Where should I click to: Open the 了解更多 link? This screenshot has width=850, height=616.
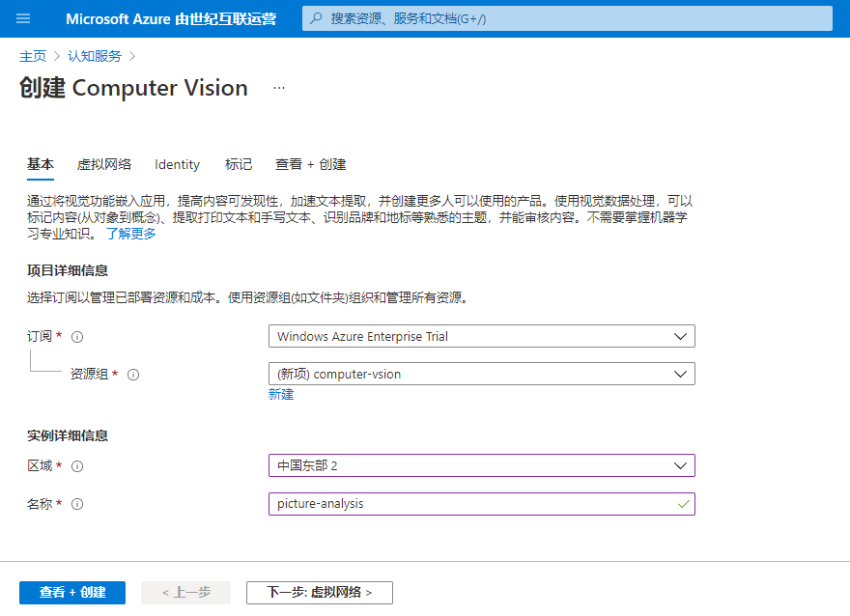[x=130, y=234]
